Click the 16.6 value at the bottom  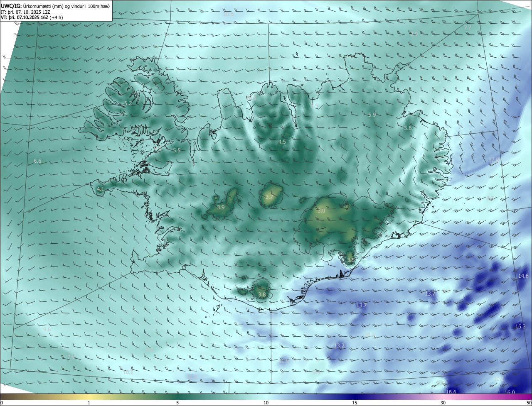click(451, 392)
